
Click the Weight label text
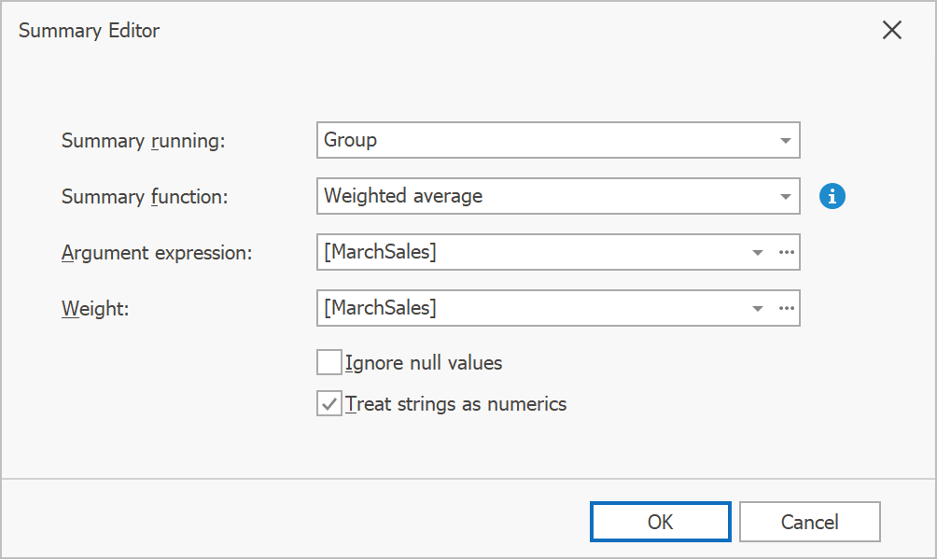click(x=95, y=309)
